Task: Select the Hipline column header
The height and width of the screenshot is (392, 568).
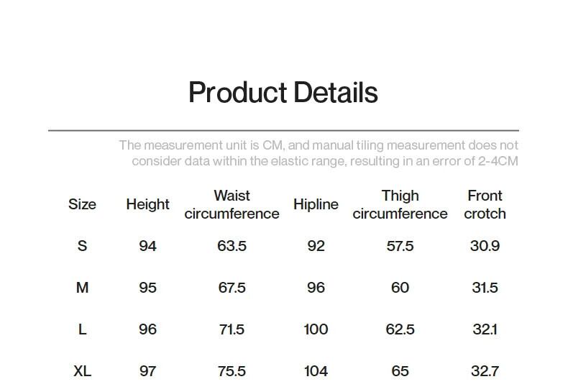Action: 316,204
